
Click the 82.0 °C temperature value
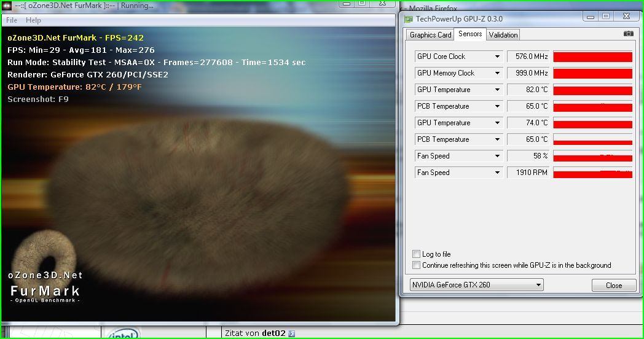[x=528, y=90]
